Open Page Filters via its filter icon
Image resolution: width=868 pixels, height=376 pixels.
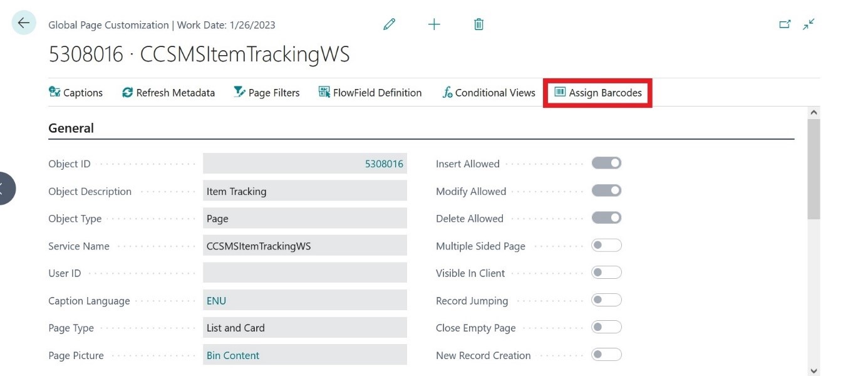click(239, 91)
